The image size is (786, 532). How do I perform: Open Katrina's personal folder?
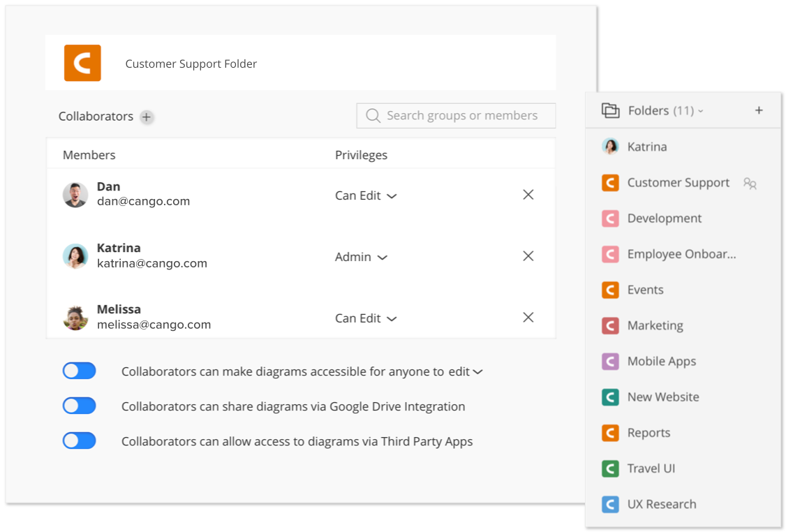click(646, 147)
